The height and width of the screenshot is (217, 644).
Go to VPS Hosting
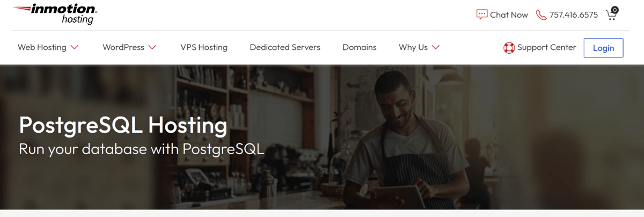(x=204, y=47)
